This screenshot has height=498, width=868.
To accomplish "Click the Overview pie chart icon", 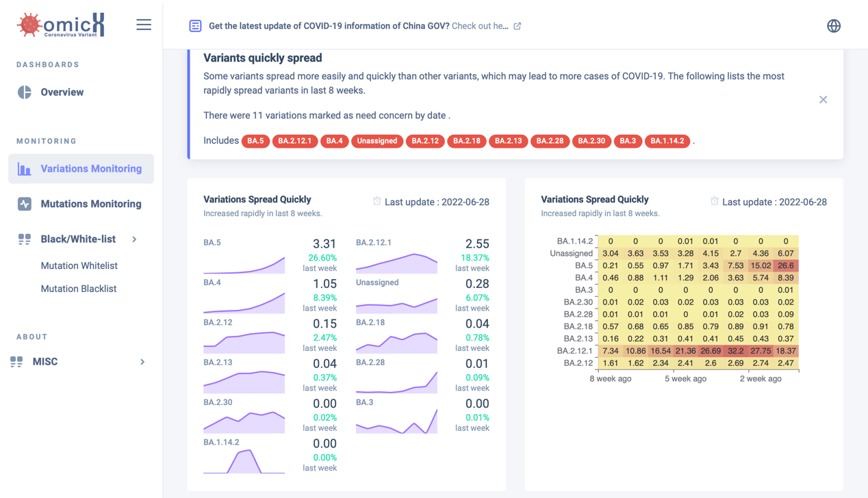I will 25,92.
